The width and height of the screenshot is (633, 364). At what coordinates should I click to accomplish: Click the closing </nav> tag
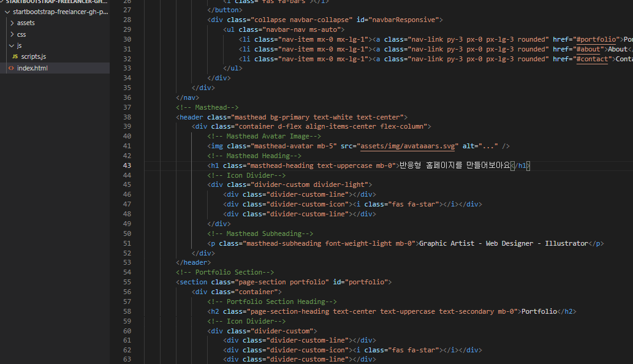188,97
